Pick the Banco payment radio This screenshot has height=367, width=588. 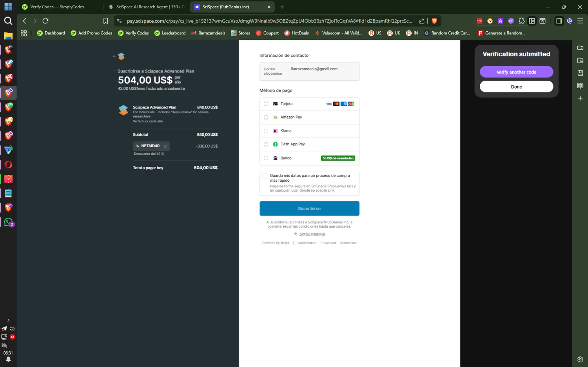266,158
